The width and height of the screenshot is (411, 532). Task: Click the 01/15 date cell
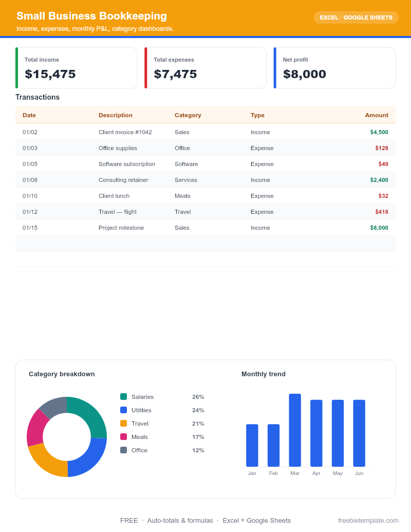30,228
